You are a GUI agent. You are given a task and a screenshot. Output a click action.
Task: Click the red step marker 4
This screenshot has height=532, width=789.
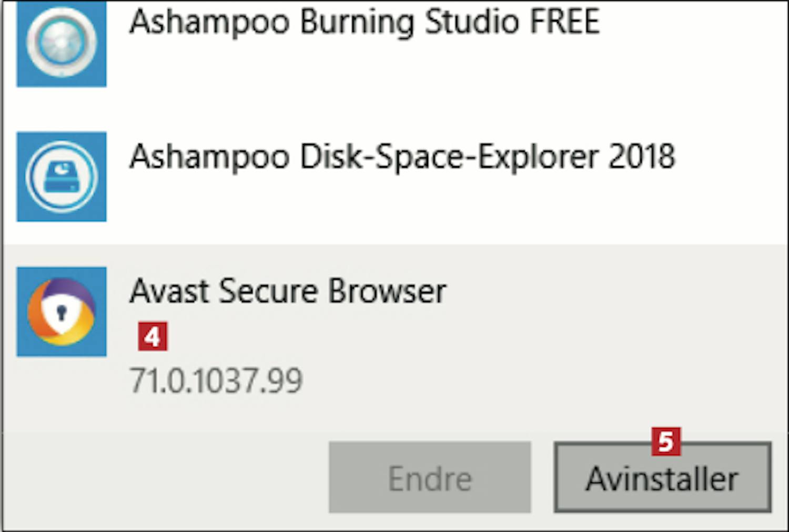(x=153, y=336)
